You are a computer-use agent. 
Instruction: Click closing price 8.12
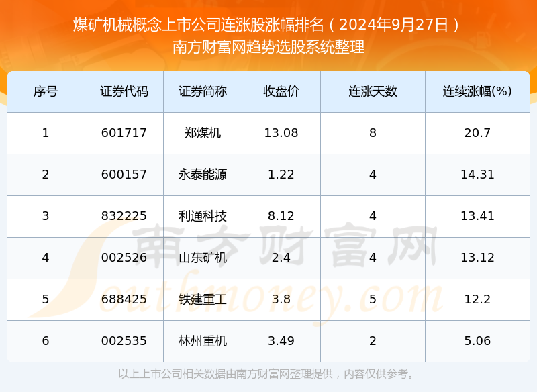pyautogui.click(x=281, y=216)
